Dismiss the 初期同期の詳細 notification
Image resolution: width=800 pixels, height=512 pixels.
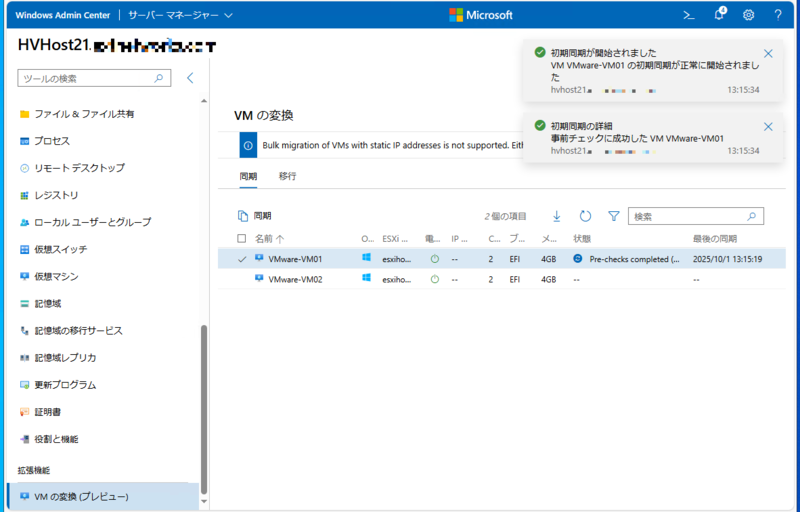click(768, 126)
